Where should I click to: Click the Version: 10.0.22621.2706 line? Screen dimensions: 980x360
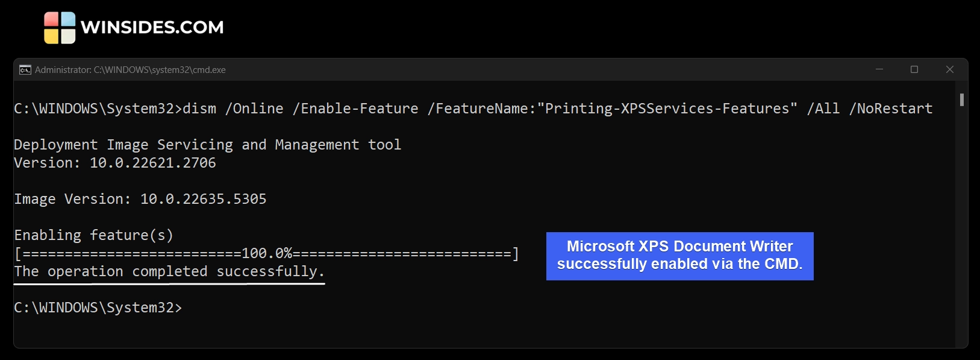(114, 163)
